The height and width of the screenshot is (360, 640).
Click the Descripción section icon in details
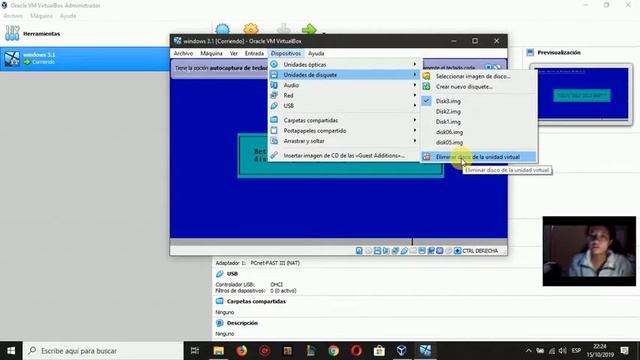point(220,323)
